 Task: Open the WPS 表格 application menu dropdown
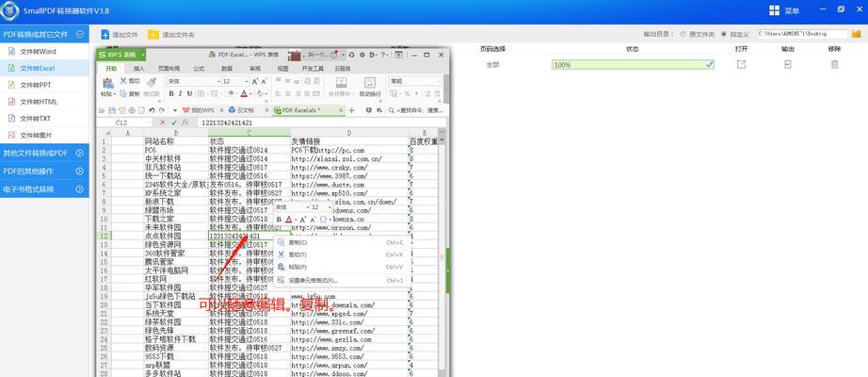coord(121,55)
